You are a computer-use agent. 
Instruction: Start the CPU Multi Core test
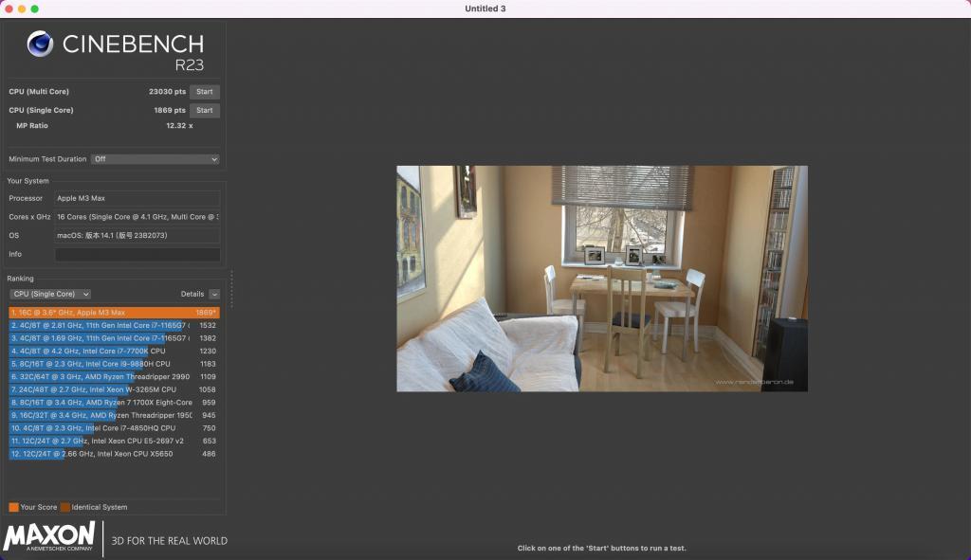[x=205, y=92]
